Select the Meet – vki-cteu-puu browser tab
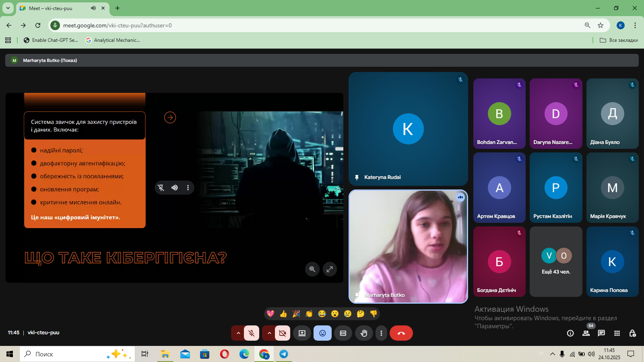The image size is (644, 362). click(x=56, y=8)
